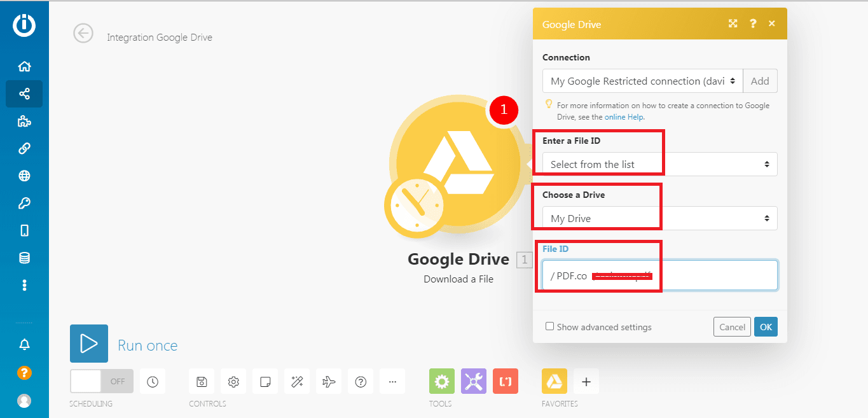
Task: Toggle the scheduling OFF switch
Action: [102, 381]
